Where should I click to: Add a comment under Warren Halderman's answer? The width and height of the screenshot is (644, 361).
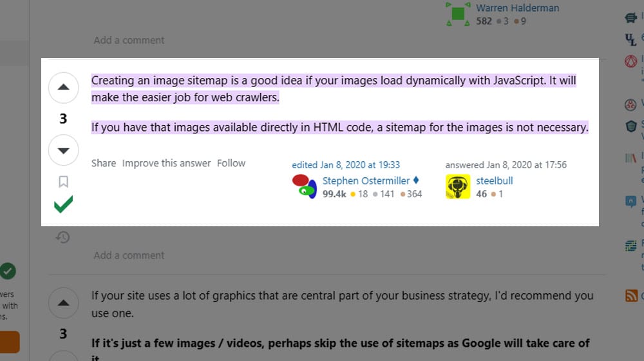[129, 41]
